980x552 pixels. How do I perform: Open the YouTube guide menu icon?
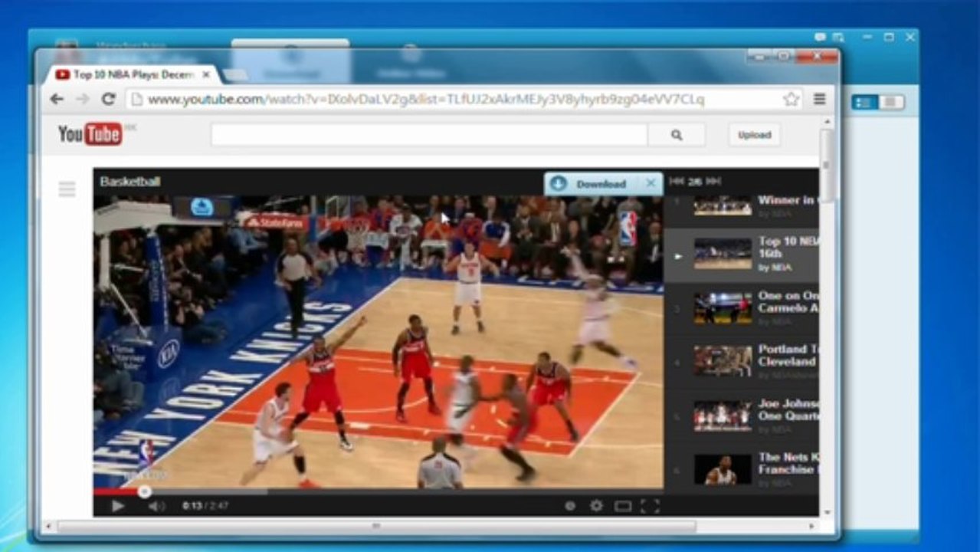click(67, 189)
